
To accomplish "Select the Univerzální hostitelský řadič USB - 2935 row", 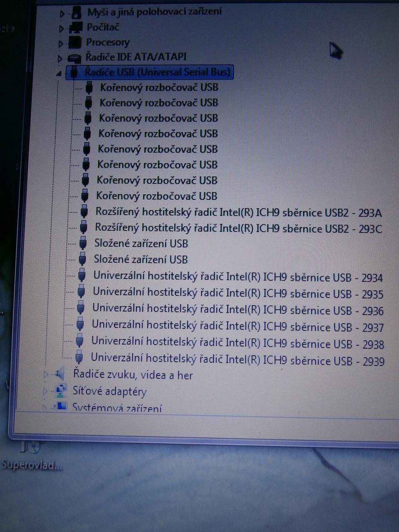I will tap(238, 293).
